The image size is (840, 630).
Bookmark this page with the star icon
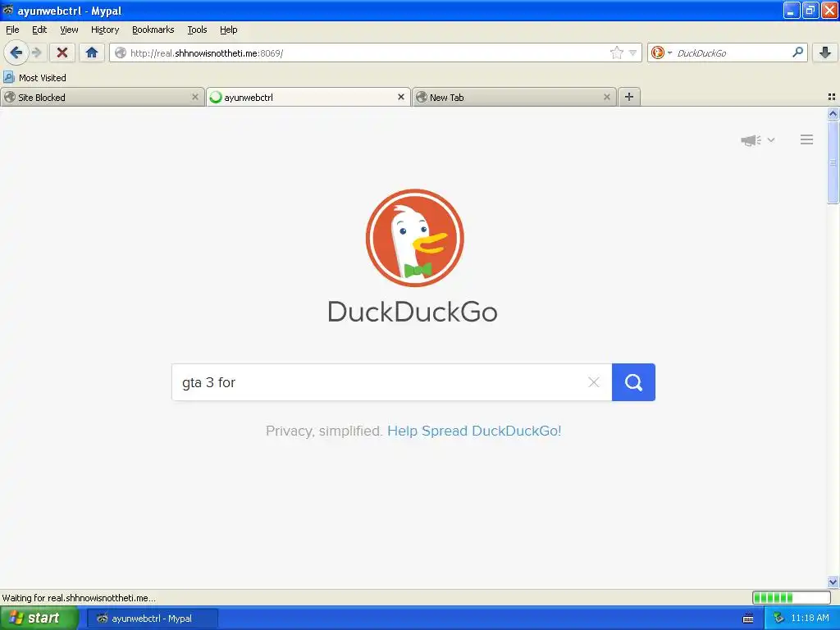[617, 52]
